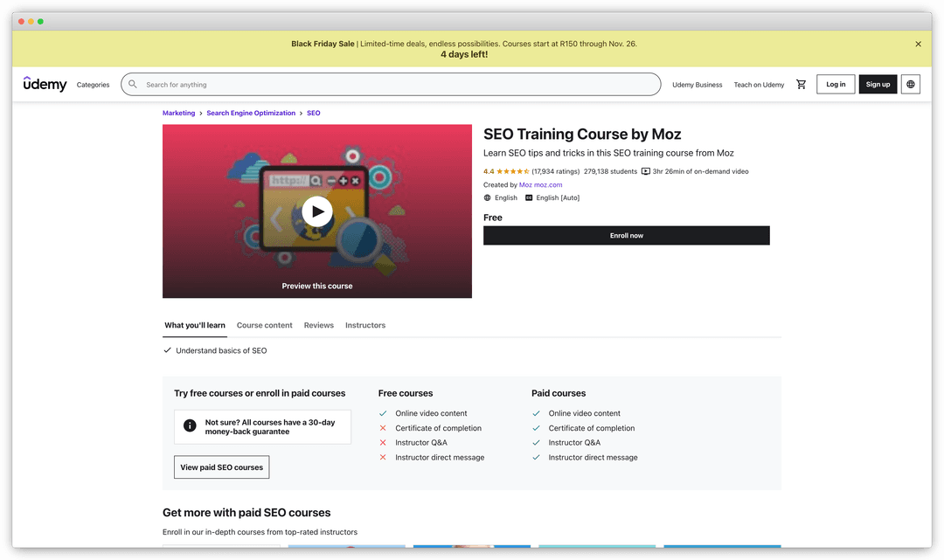
Task: Click the macOS yellow minimize button
Action: [x=31, y=22]
